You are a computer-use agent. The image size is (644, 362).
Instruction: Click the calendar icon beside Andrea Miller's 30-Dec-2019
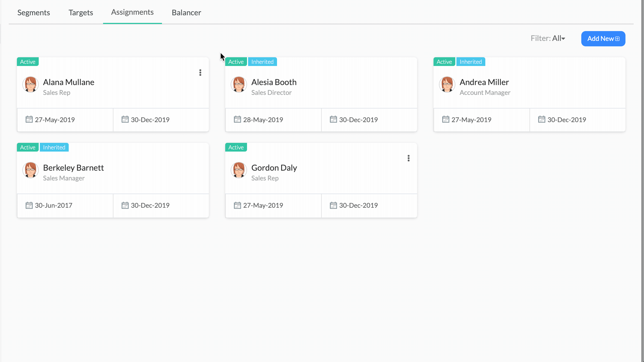click(x=542, y=119)
